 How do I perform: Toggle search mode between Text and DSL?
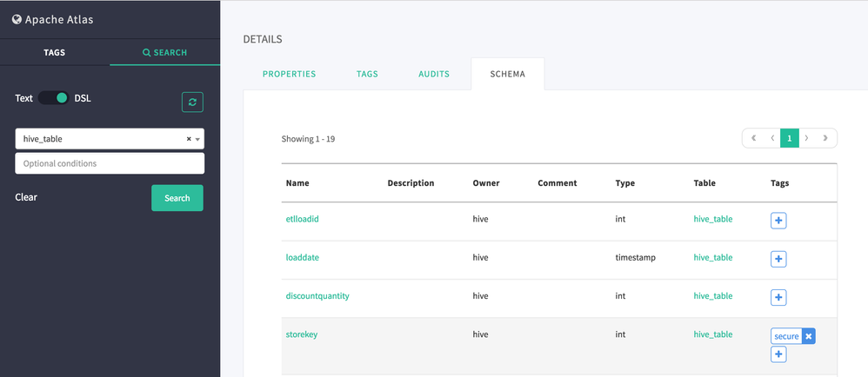(x=54, y=98)
